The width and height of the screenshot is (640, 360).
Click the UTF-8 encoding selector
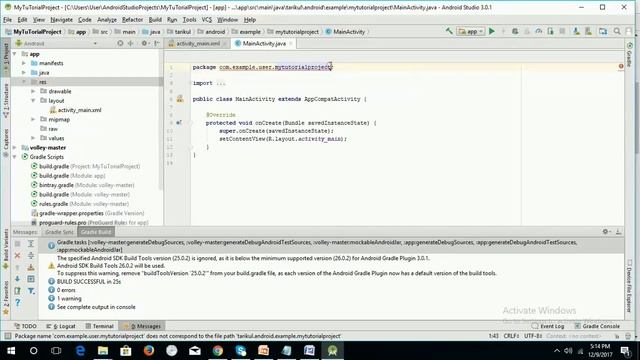pyautogui.click(x=533, y=336)
